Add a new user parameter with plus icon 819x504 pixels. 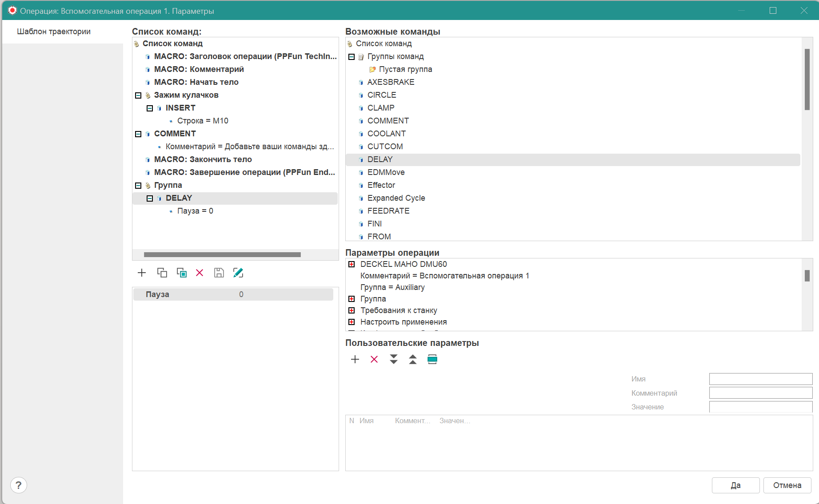tap(355, 359)
